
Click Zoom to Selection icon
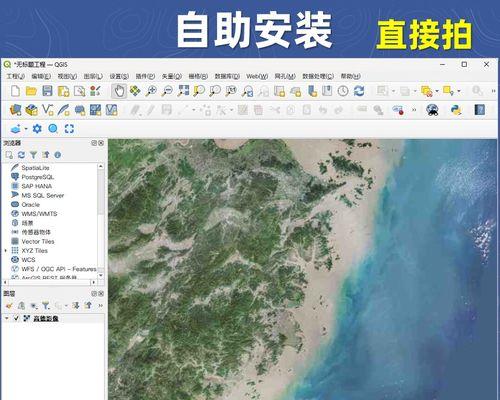[x=199, y=91]
